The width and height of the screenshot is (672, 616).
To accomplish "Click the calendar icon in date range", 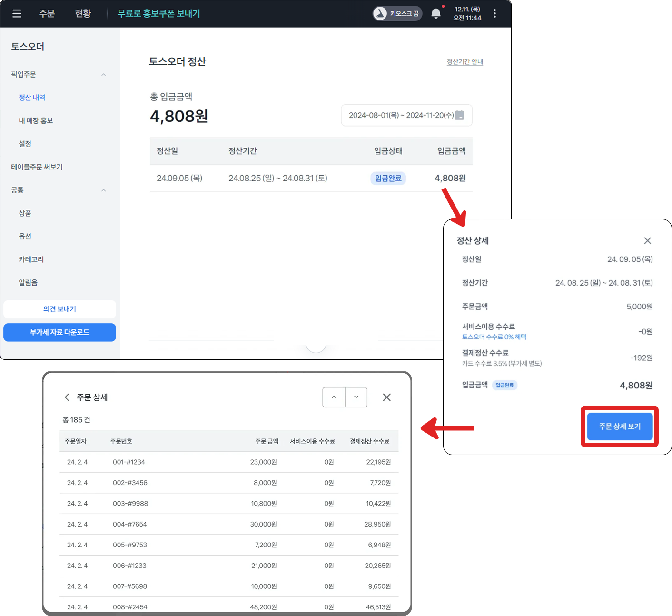I will point(460,115).
